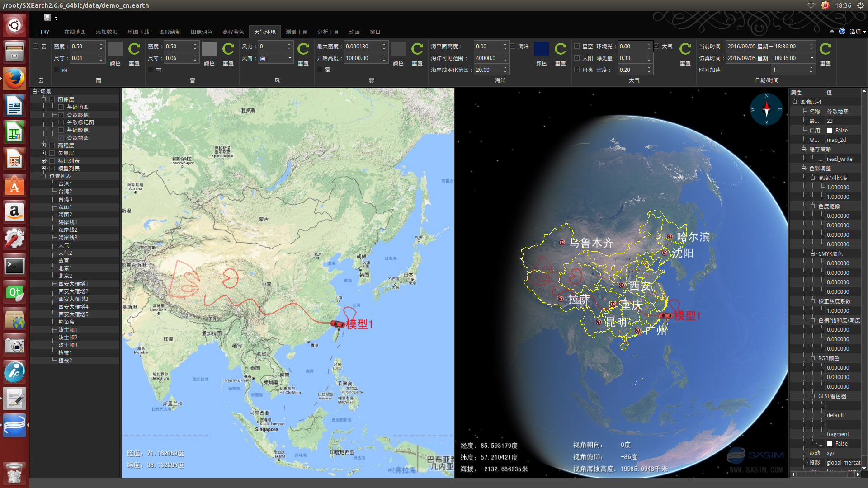Click the wind reset (重置) green arrow icon
The width and height of the screenshot is (868, 488).
[x=303, y=49]
